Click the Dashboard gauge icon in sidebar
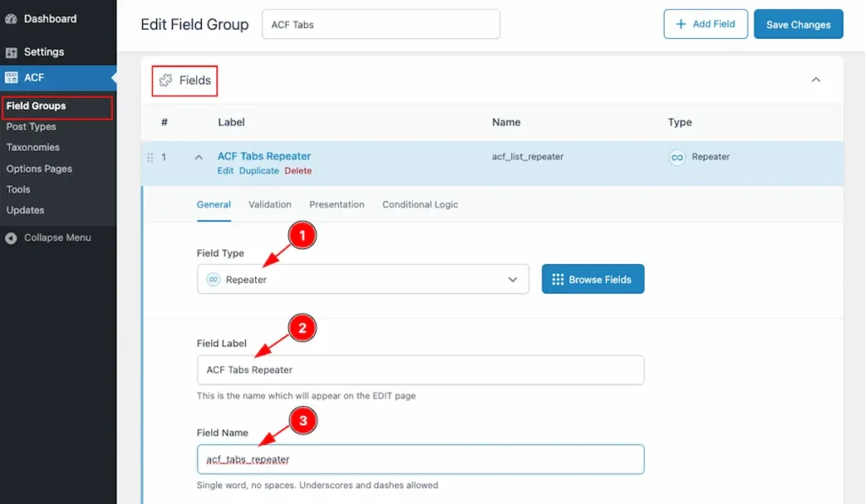865x504 pixels. pos(11,19)
